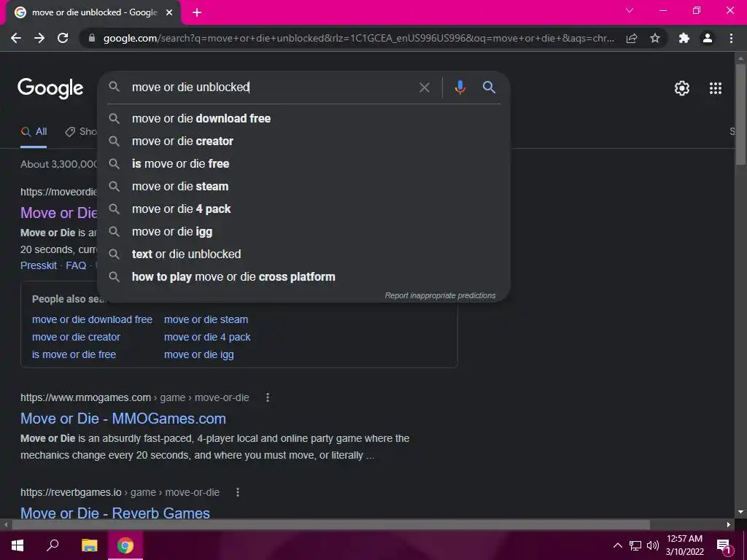This screenshot has height=560, width=747.
Task: Open Google quick settings gear
Action: tap(682, 88)
